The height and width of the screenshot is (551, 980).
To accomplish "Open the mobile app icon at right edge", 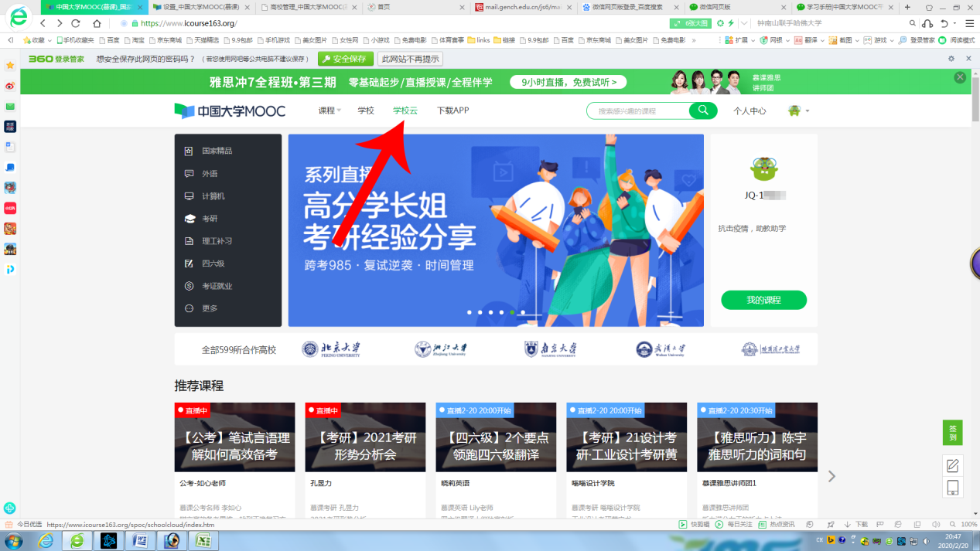I will (x=952, y=488).
